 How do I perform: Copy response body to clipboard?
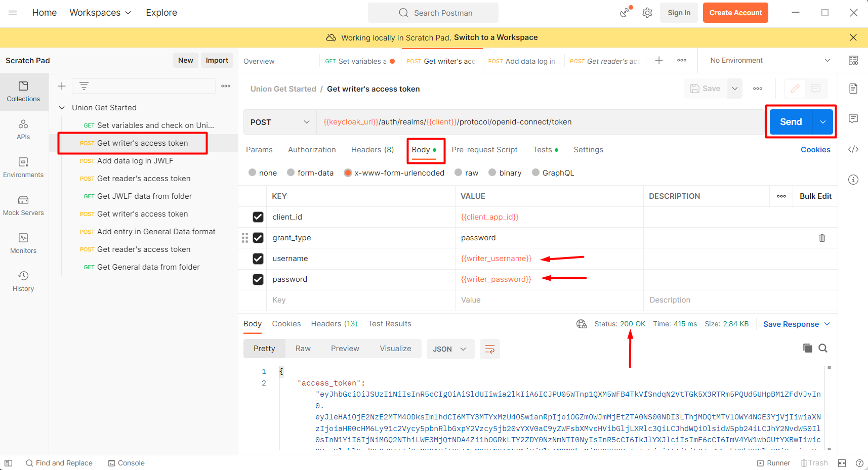pyautogui.click(x=807, y=348)
